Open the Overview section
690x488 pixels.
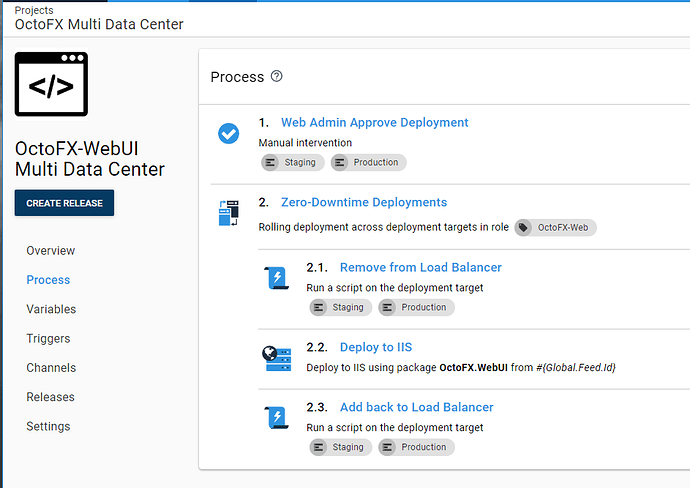point(51,251)
